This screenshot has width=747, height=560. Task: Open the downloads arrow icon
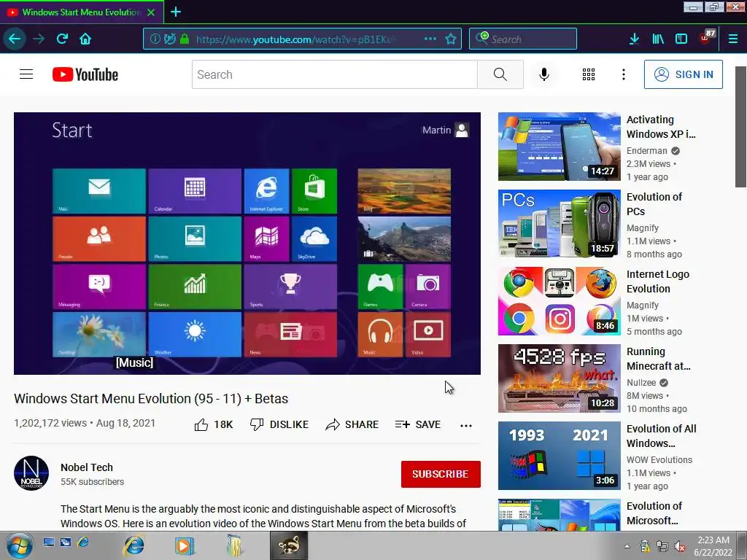pos(634,39)
